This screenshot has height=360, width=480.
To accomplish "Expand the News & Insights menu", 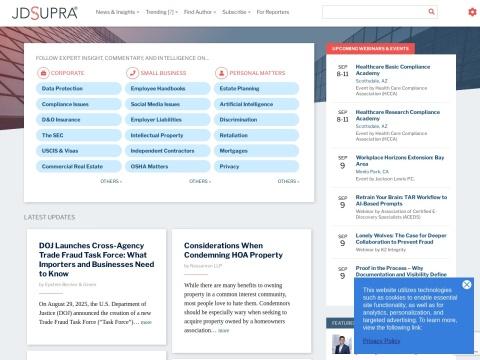I will [x=117, y=12].
